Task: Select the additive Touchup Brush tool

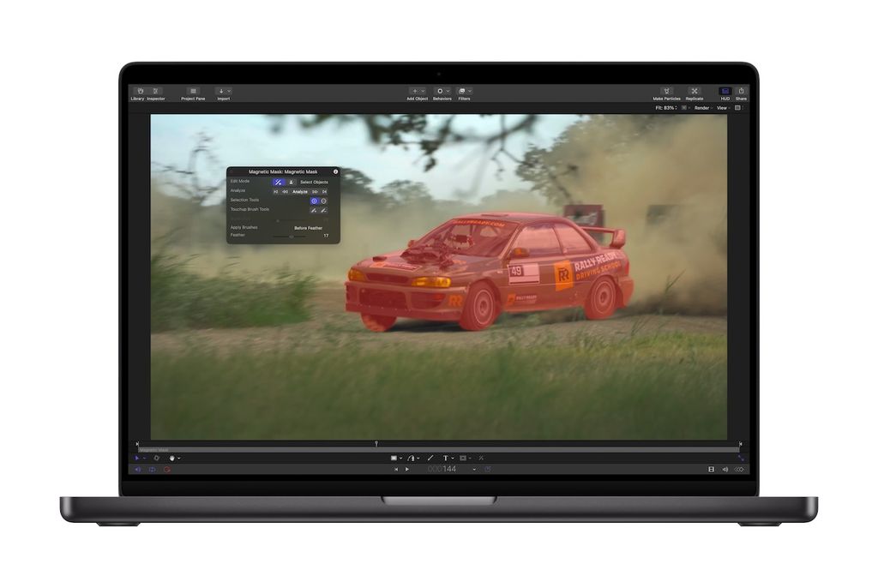Action: [x=313, y=209]
